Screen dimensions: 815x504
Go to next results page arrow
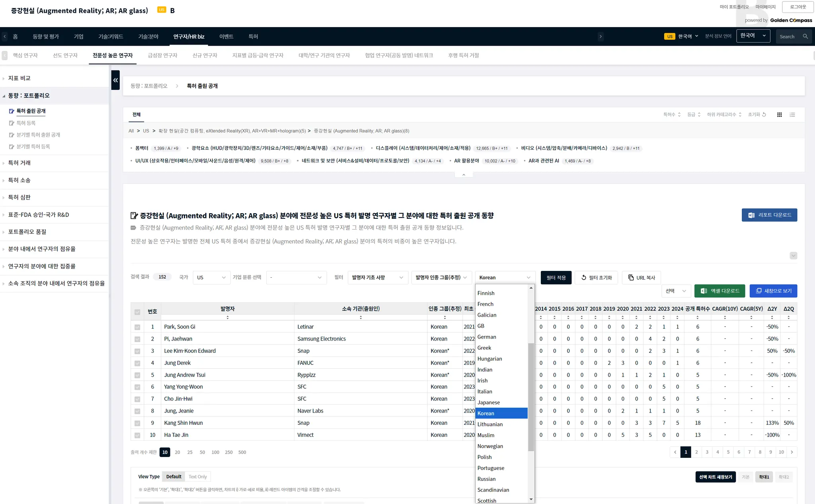(x=792, y=452)
